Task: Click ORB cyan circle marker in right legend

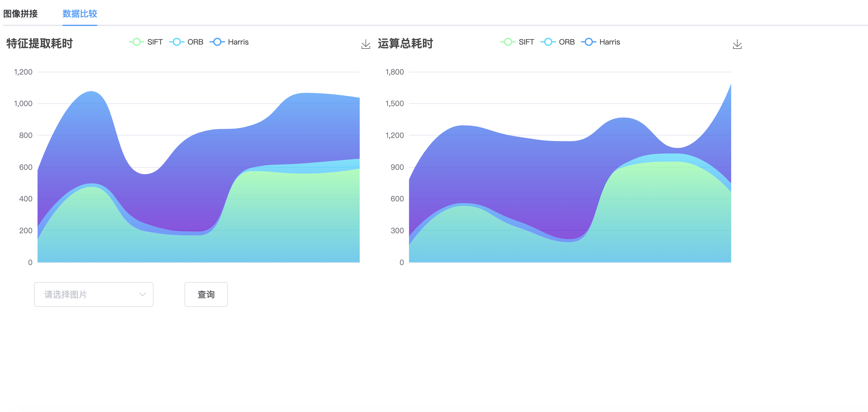Action: coord(548,42)
